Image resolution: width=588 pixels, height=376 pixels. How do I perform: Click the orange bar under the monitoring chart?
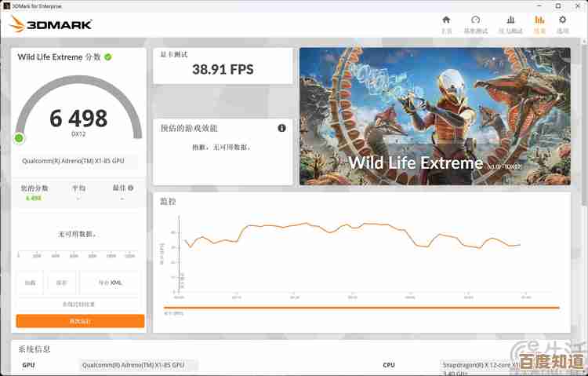(361, 307)
